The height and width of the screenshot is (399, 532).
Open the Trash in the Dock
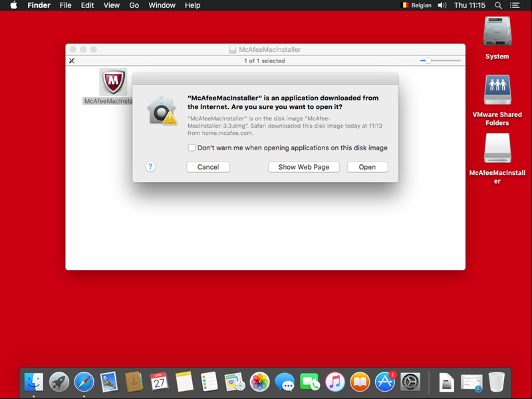[x=497, y=382]
